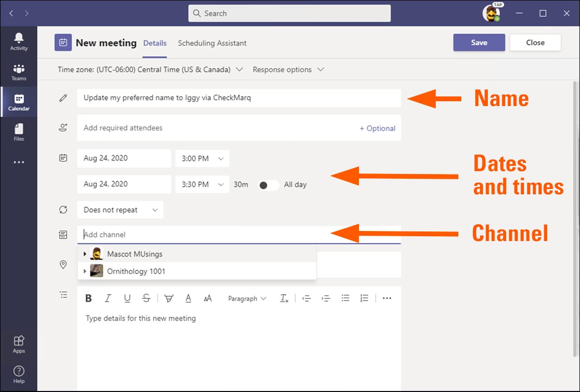Open the Response options menu
The height and width of the screenshot is (392, 580).
pyautogui.click(x=288, y=69)
